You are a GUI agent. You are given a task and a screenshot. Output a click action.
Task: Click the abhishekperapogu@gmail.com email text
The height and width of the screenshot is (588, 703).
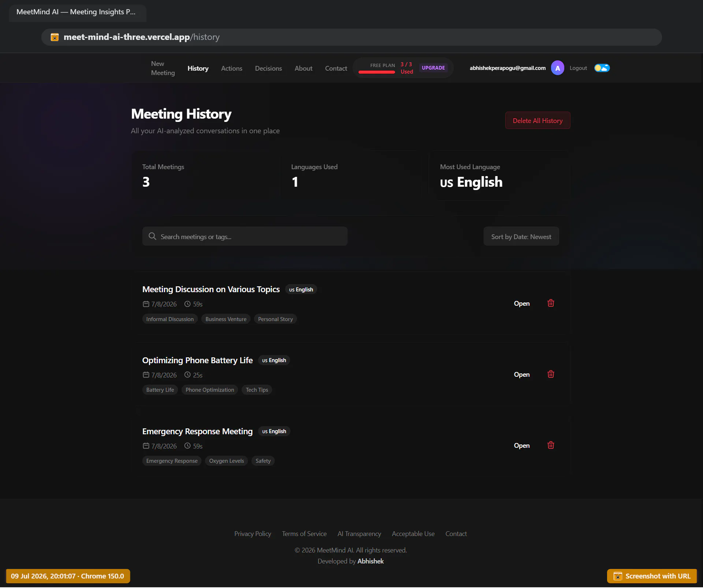click(507, 68)
